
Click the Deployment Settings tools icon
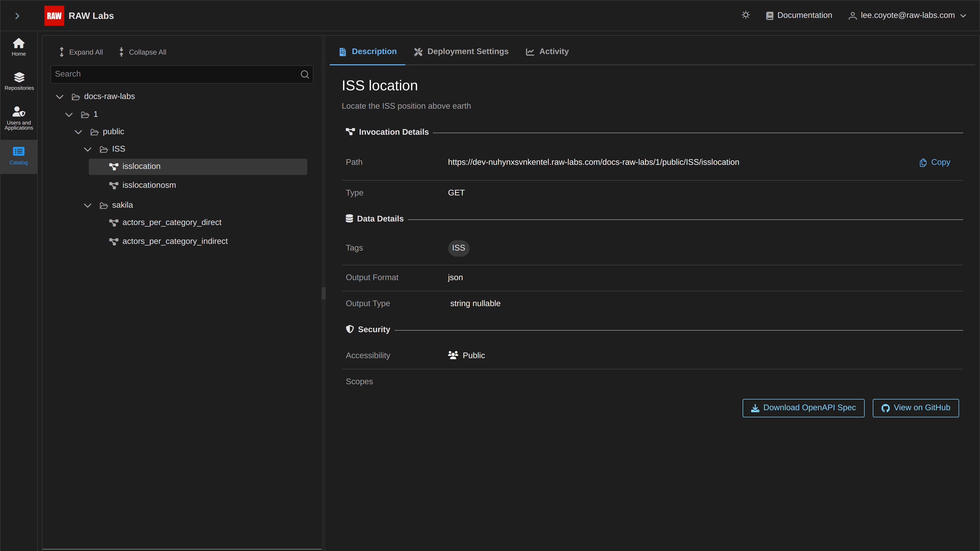418,52
